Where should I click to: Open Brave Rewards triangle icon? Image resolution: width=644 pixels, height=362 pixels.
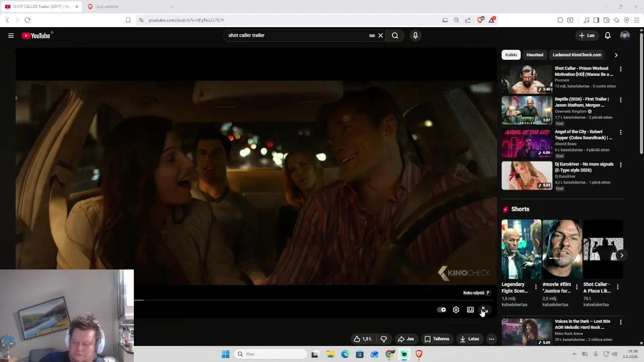(x=492, y=20)
